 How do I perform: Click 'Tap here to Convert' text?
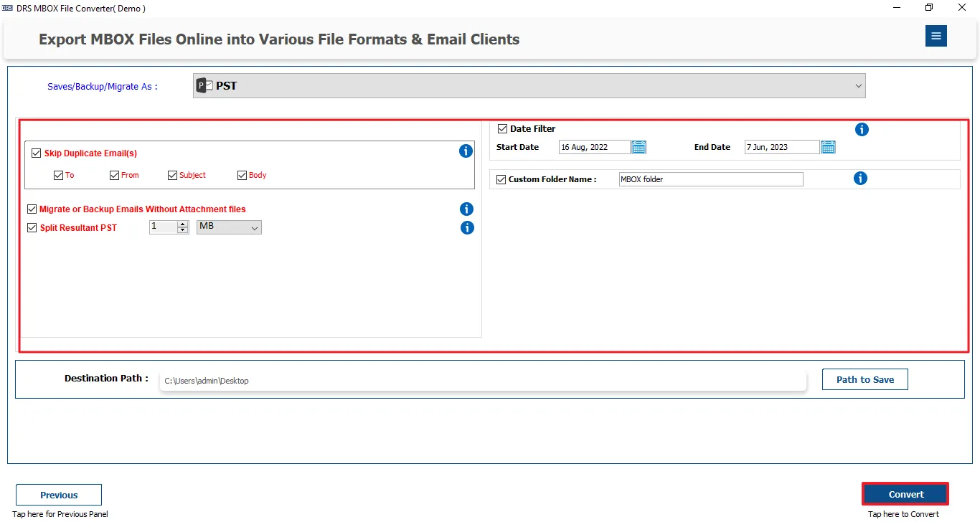pos(903,514)
